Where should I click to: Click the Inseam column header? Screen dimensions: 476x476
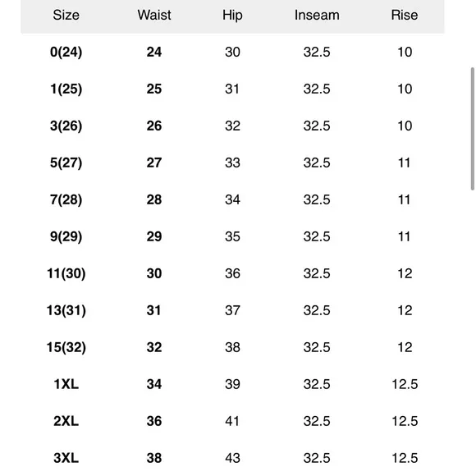pos(317,15)
